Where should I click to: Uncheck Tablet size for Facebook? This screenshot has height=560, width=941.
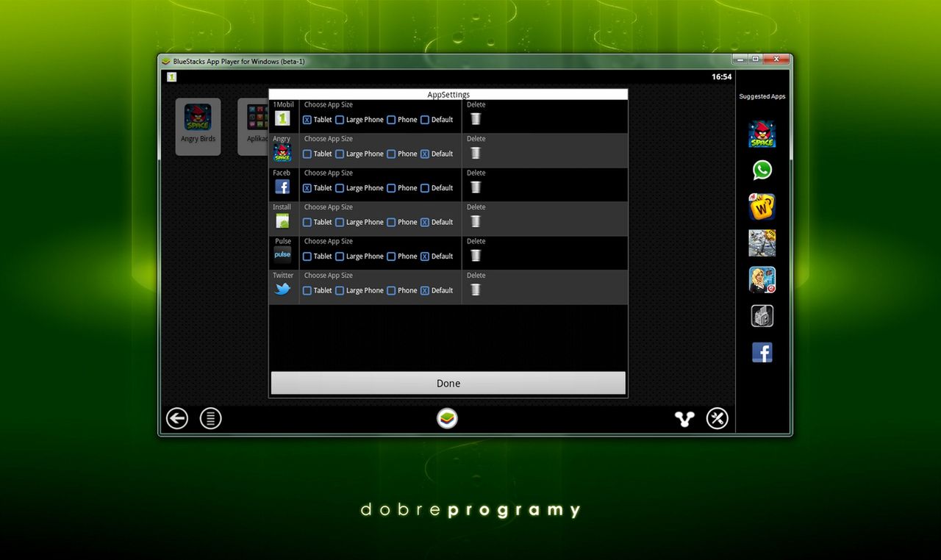(307, 188)
